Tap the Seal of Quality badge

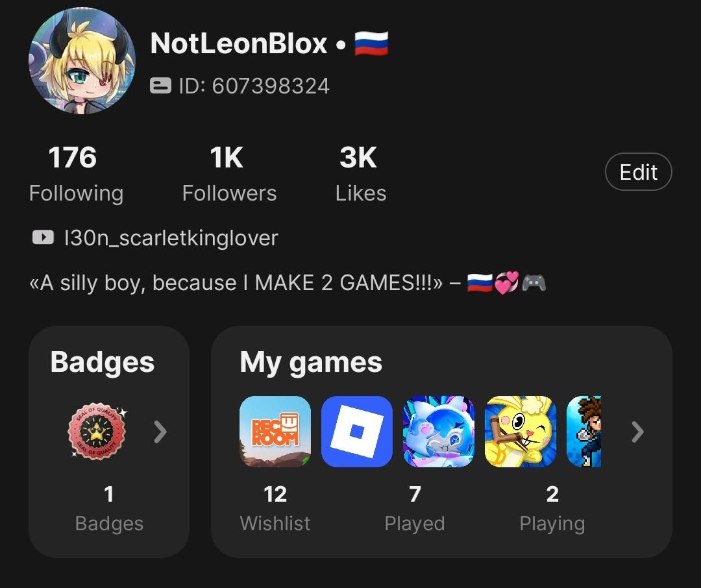point(97,432)
